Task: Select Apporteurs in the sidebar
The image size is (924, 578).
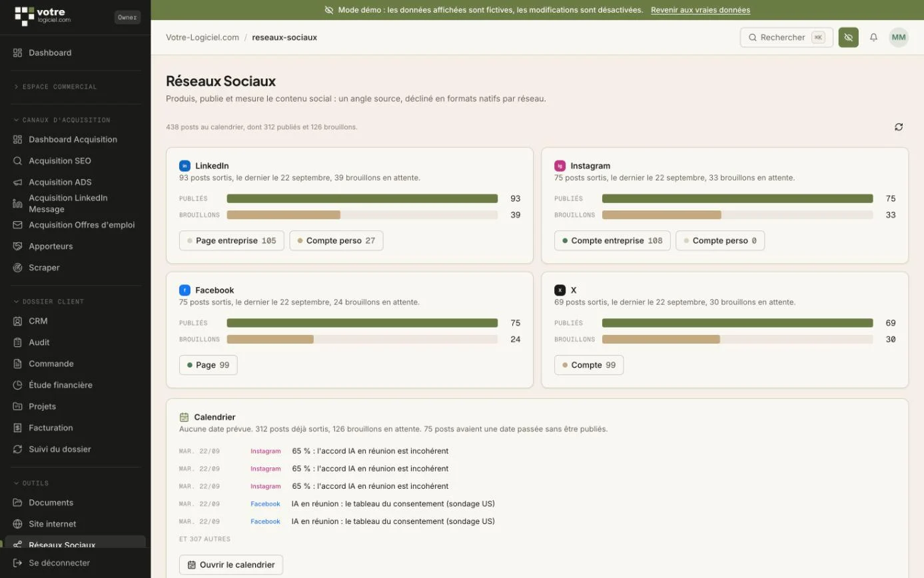Action: coord(75,246)
